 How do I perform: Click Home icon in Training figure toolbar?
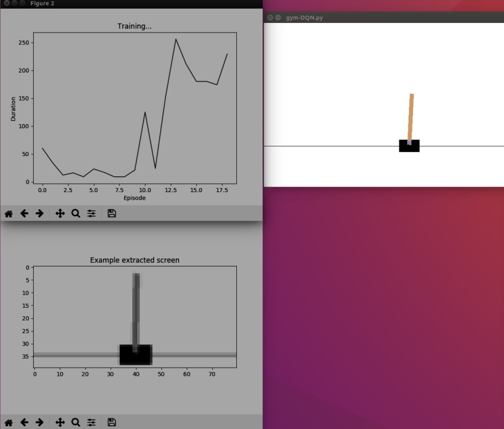pyautogui.click(x=9, y=213)
